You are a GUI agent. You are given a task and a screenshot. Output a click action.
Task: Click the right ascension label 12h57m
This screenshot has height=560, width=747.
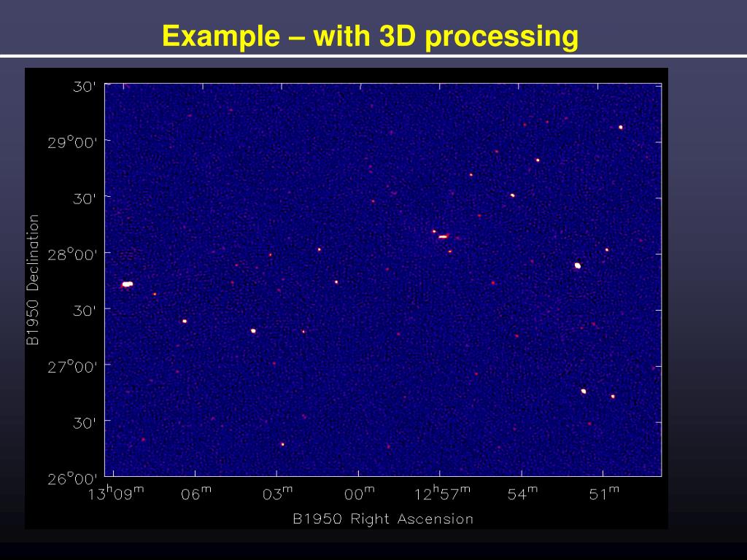pos(442,494)
